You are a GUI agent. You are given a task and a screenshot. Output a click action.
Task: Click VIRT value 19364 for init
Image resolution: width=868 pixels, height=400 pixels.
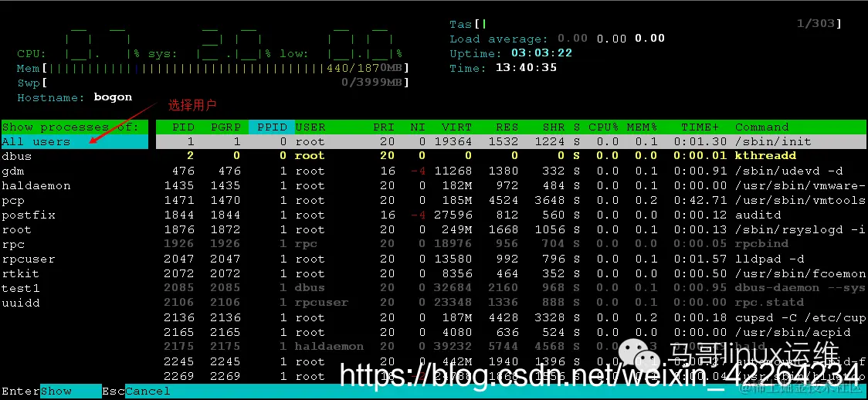pos(453,141)
